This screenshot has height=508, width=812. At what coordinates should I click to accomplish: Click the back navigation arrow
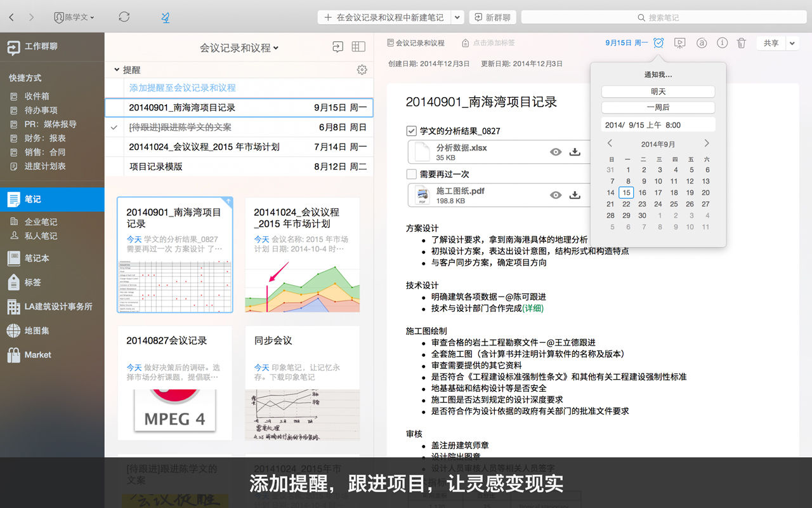click(x=11, y=17)
